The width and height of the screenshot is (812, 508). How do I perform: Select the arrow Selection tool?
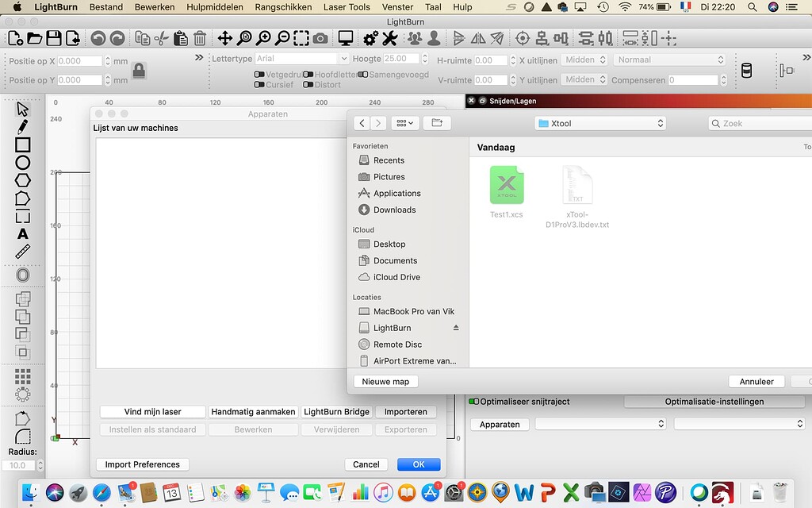tap(23, 108)
